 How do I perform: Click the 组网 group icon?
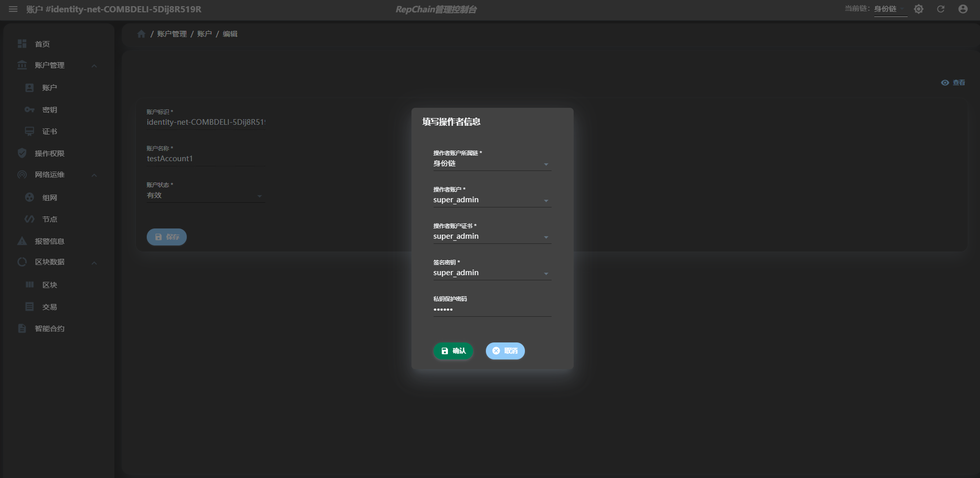[x=30, y=197]
